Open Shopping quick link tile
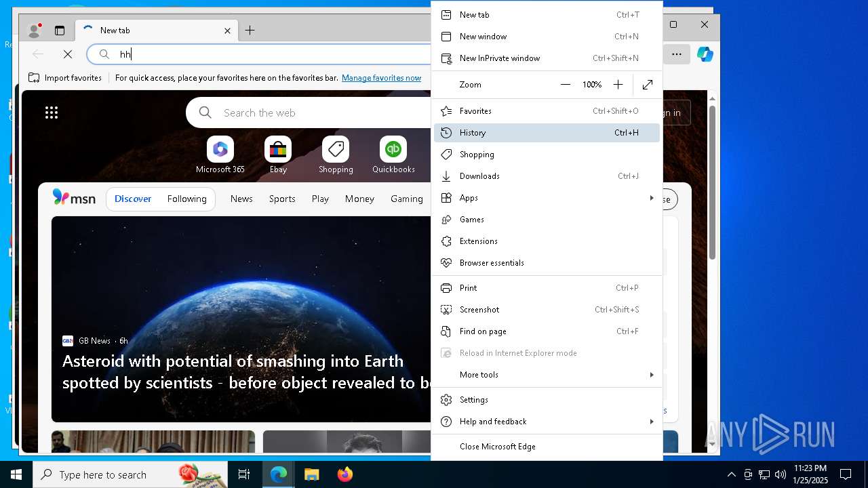 tap(336, 155)
